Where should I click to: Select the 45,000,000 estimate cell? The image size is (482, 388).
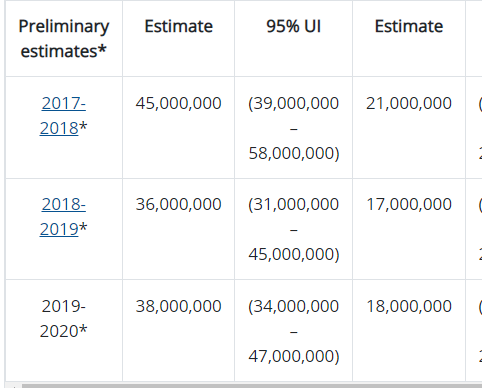178,103
